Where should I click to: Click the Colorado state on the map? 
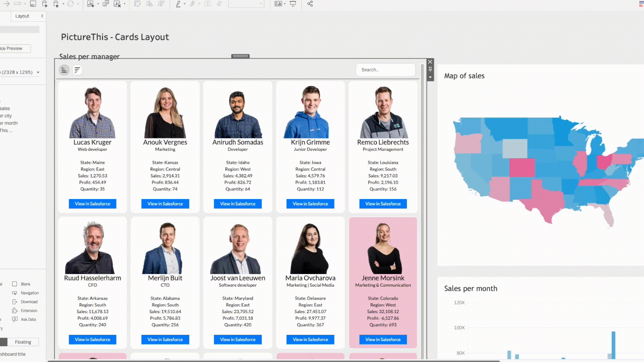pos(522,168)
